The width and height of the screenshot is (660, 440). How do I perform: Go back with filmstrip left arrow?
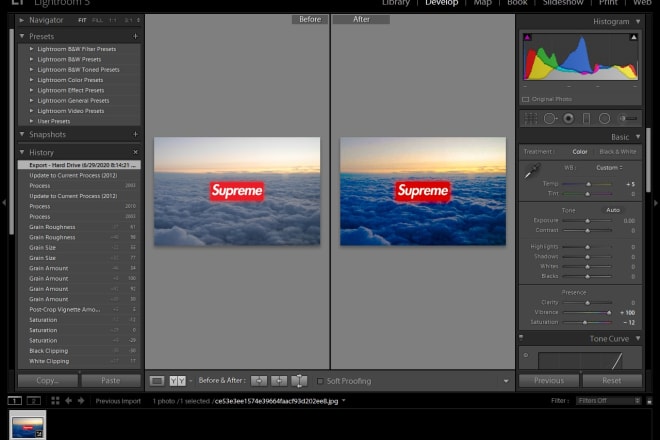pyautogui.click(x=68, y=400)
